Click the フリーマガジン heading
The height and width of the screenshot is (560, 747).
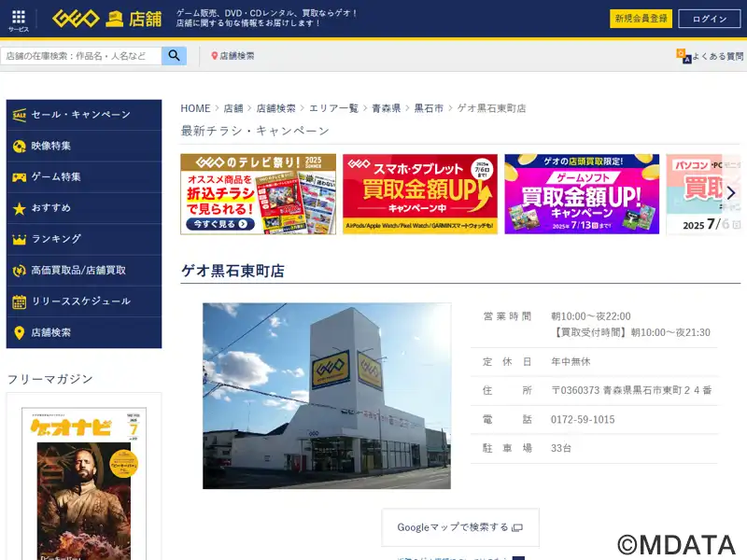50,380
